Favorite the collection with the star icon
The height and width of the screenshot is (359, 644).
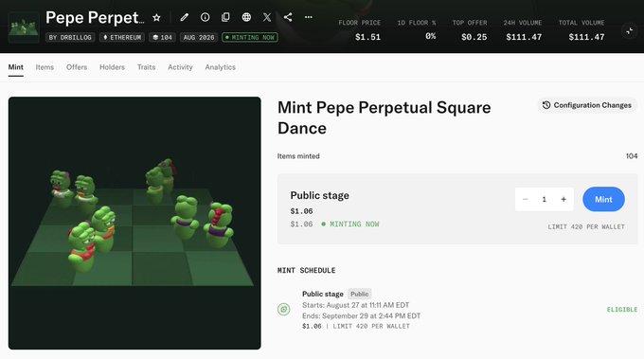156,18
